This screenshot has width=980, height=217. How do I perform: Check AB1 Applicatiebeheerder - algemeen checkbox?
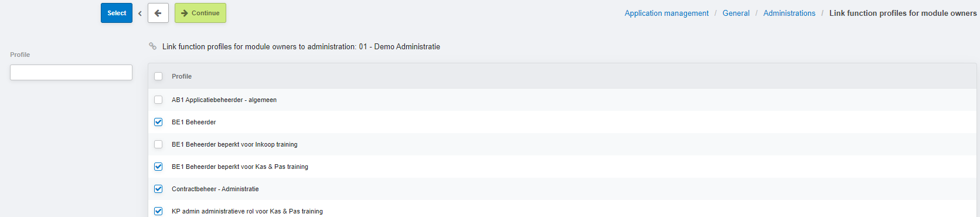tap(158, 100)
